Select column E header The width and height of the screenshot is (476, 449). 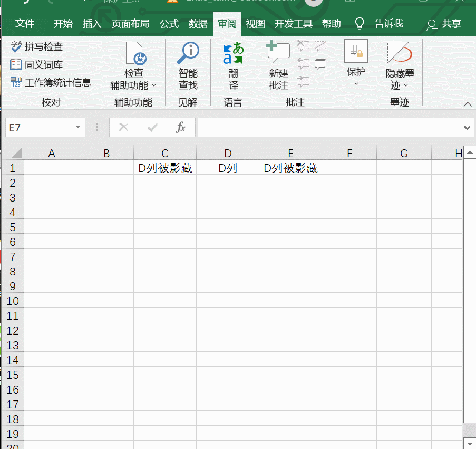[290, 153]
